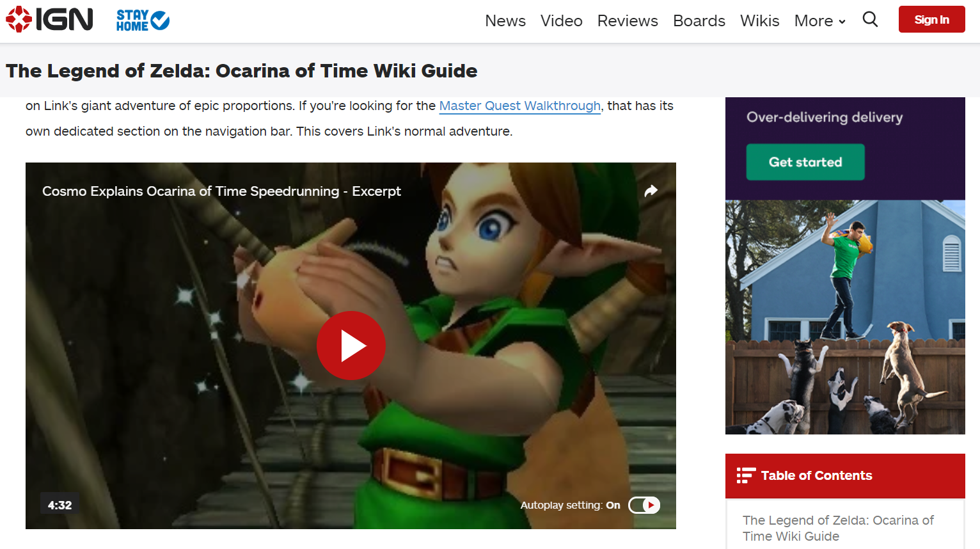Click the video title 'Cosmo Explains Ocarina of Time Speedrunning'
The height and width of the screenshot is (549, 980).
221,191
